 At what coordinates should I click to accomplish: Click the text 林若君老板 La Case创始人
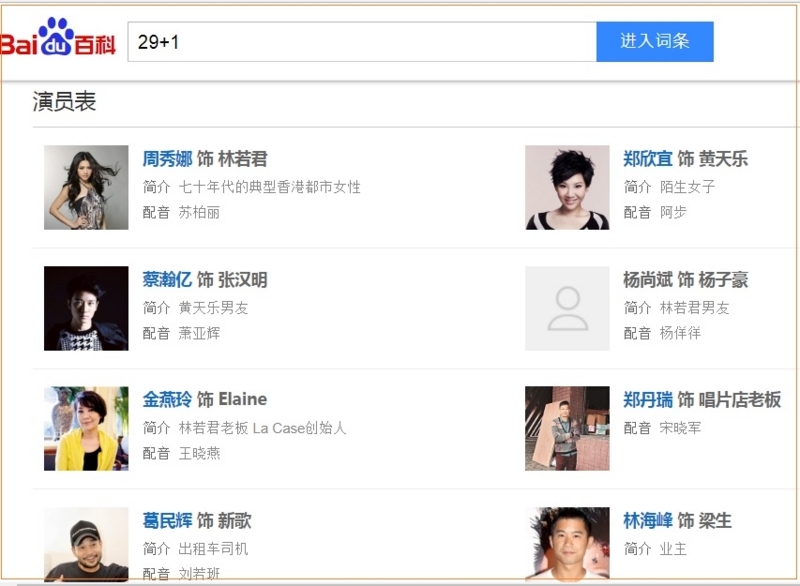point(262,428)
